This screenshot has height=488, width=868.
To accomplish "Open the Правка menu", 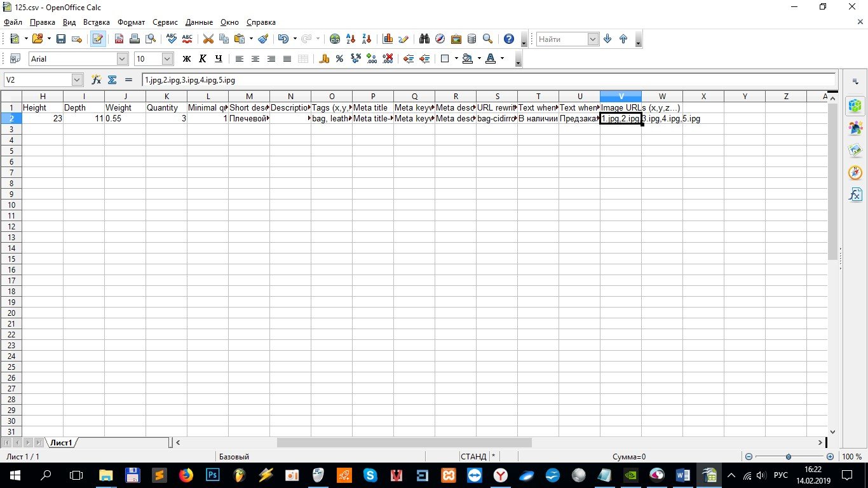I will pos(43,22).
